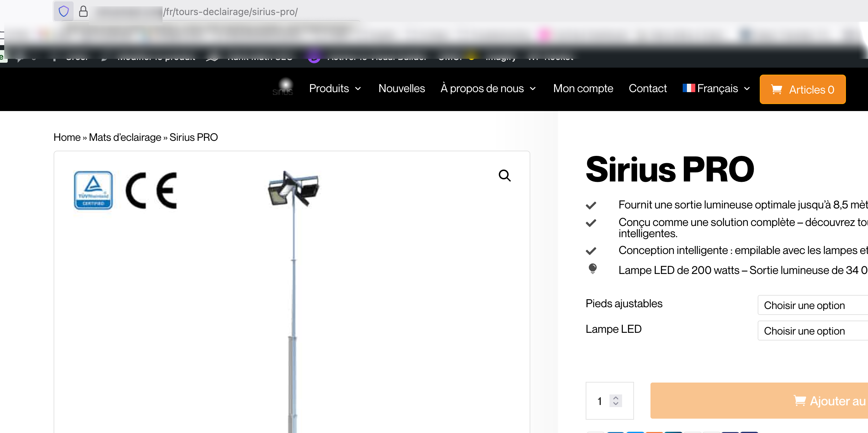Click the Sirius PRO product title
The image size is (868, 433).
point(670,170)
